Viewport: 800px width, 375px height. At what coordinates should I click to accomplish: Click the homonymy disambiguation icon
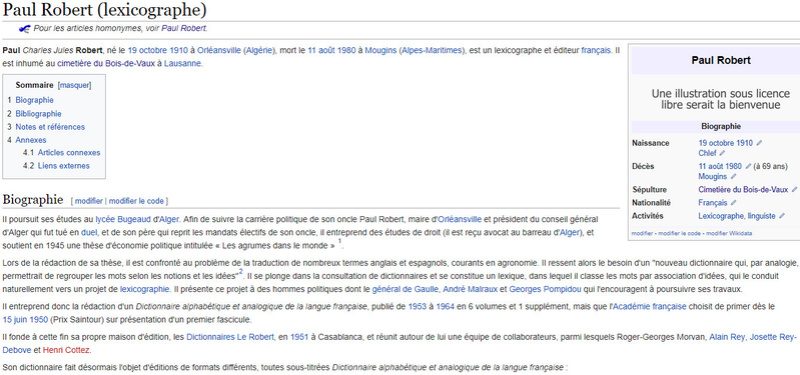(24, 29)
